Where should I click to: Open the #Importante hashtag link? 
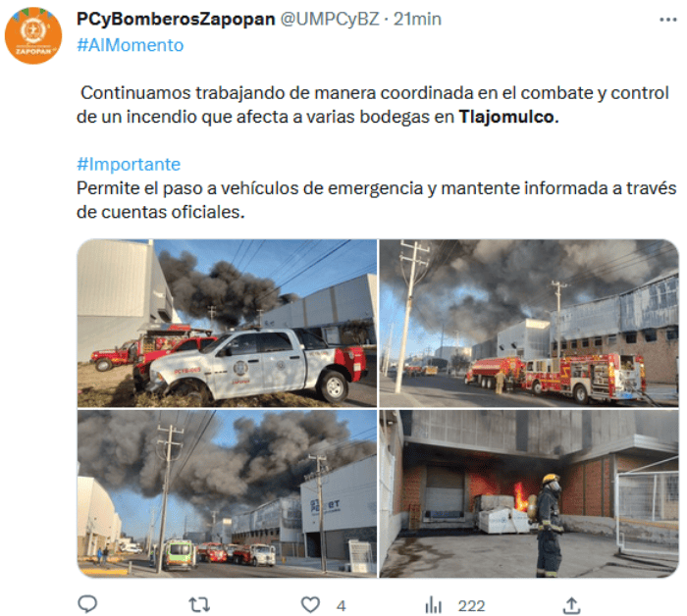(x=129, y=164)
